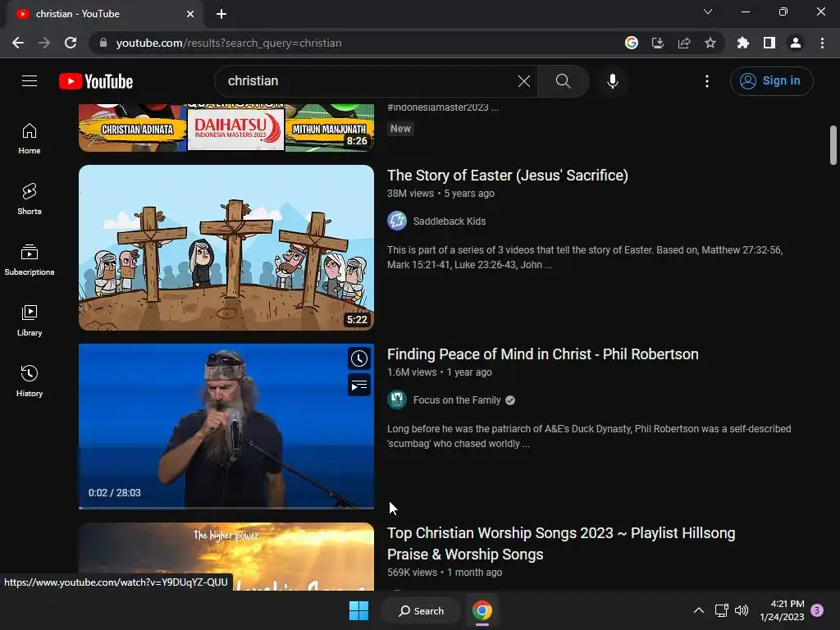Click the page vertical scrollbar thumb
The width and height of the screenshot is (840, 630).
click(833, 145)
